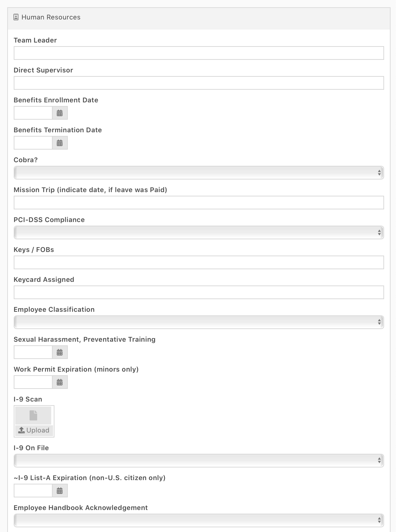The width and height of the screenshot is (396, 532).
Task: Expand the Cobra? dropdown
Action: [199, 173]
